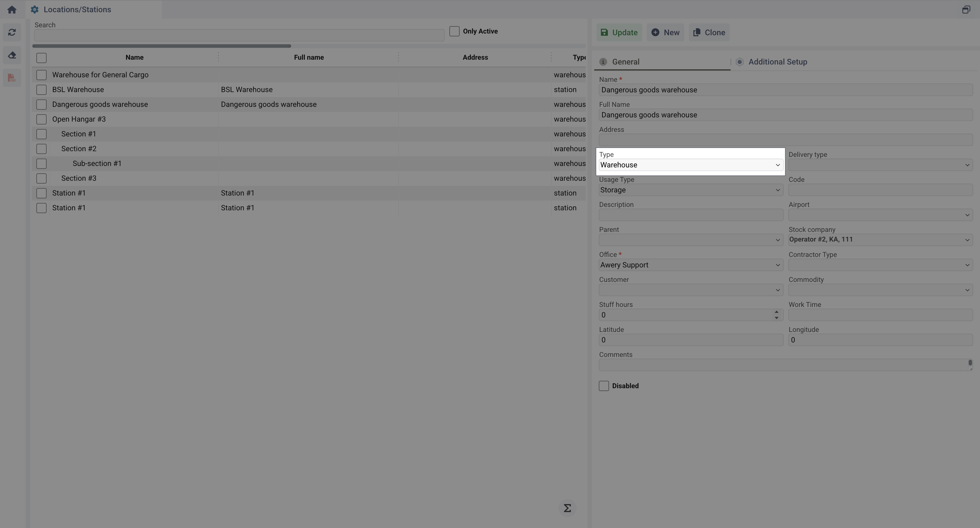
Task: Switch to the Additional Setup tab
Action: [x=777, y=62]
